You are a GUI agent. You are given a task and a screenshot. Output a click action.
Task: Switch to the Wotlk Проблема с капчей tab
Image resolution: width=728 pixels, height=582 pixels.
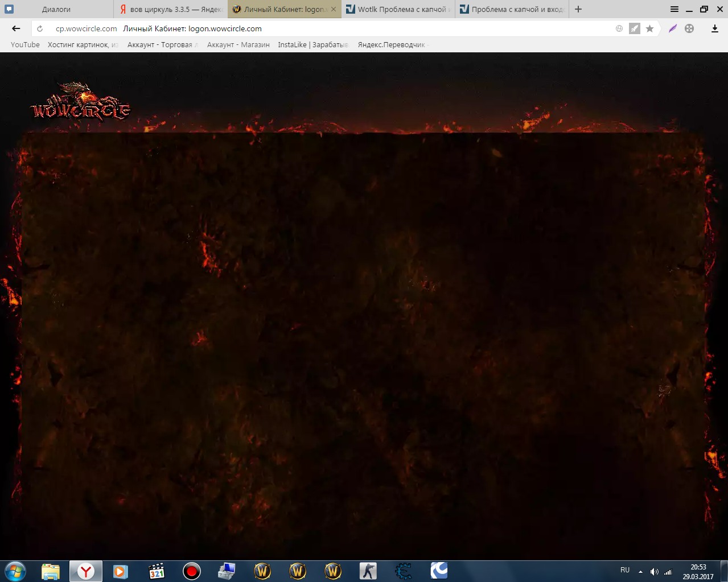pos(398,9)
